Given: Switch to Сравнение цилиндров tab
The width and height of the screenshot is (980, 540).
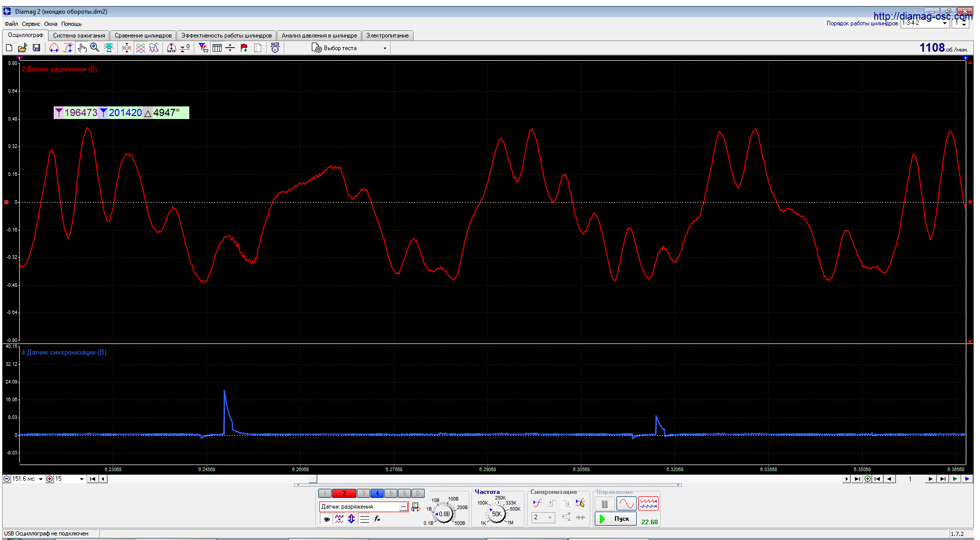Looking at the screenshot, I should 143,35.
